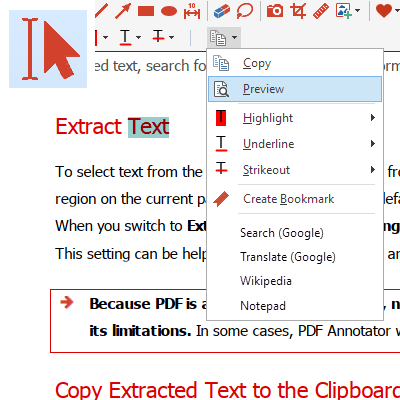Click the camera snapshot icon

275,11
